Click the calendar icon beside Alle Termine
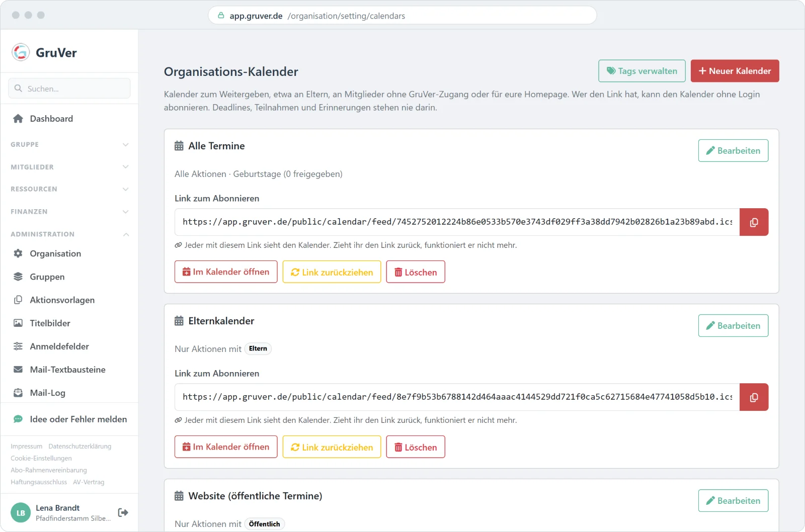This screenshot has width=805, height=532. coord(179,146)
